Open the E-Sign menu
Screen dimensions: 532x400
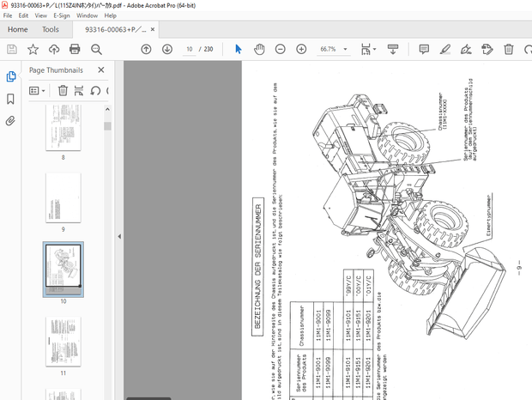[63, 15]
